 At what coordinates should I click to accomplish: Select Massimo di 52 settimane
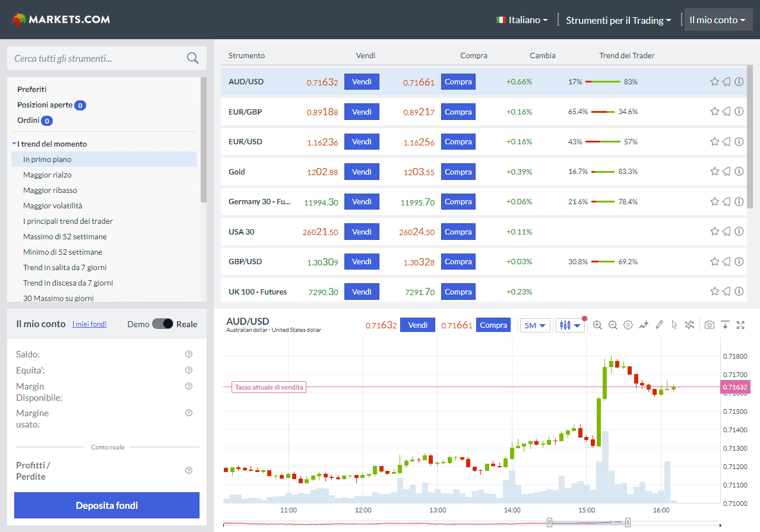tap(65, 236)
